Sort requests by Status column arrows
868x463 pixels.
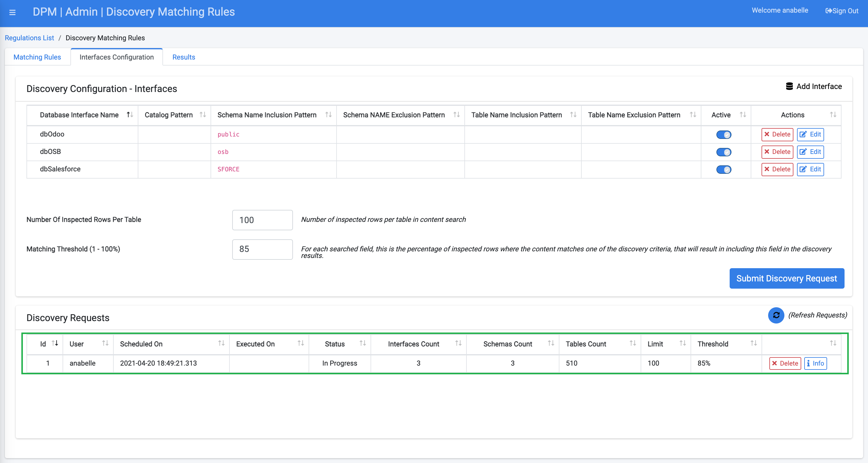tap(362, 343)
